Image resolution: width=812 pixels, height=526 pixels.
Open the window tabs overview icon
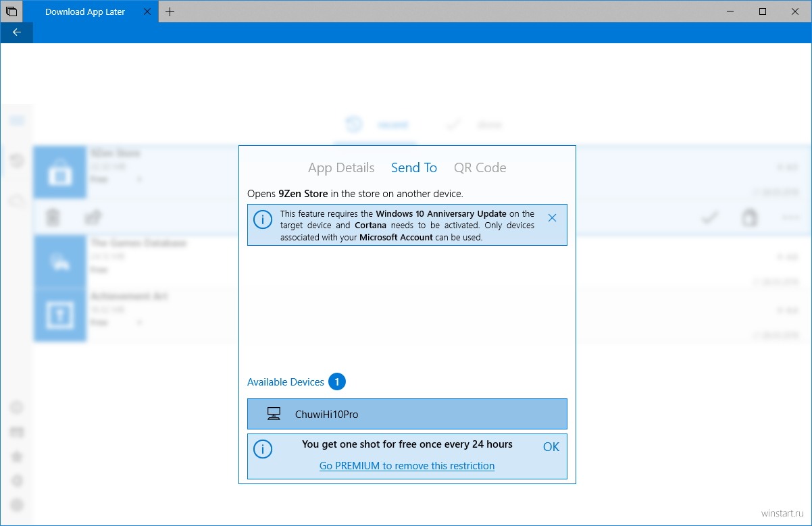[11, 11]
